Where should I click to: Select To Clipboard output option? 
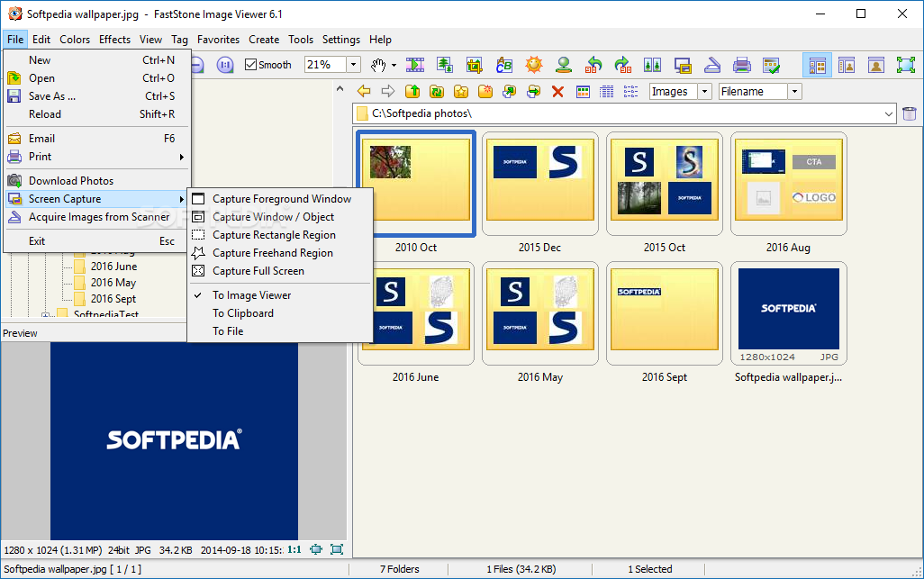(279, 313)
